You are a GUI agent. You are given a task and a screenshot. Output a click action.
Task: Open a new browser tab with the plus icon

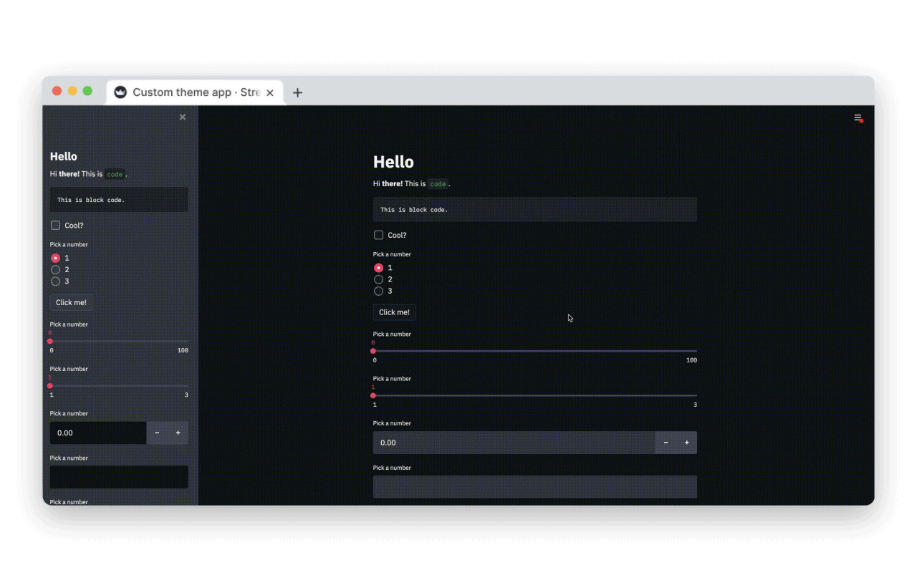[297, 92]
